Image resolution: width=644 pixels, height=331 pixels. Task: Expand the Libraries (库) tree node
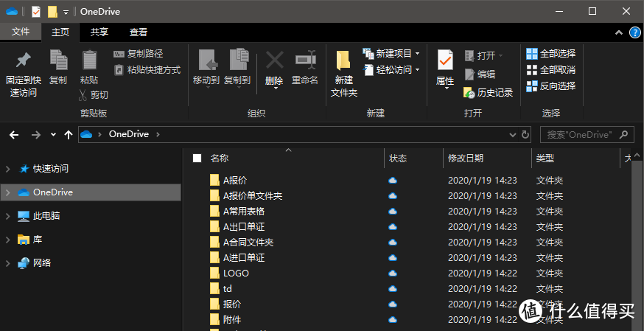click(x=7, y=240)
